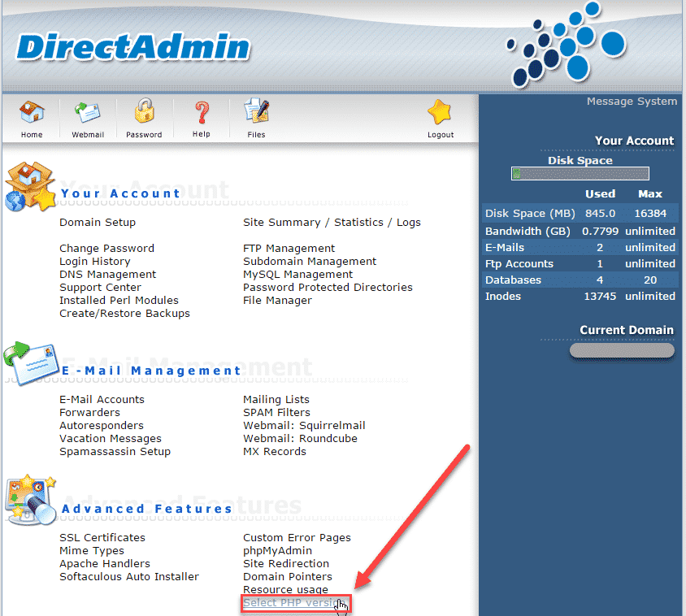Viewport: 686px width, 616px height.
Task: Open Subdomain Management
Action: pos(310,261)
